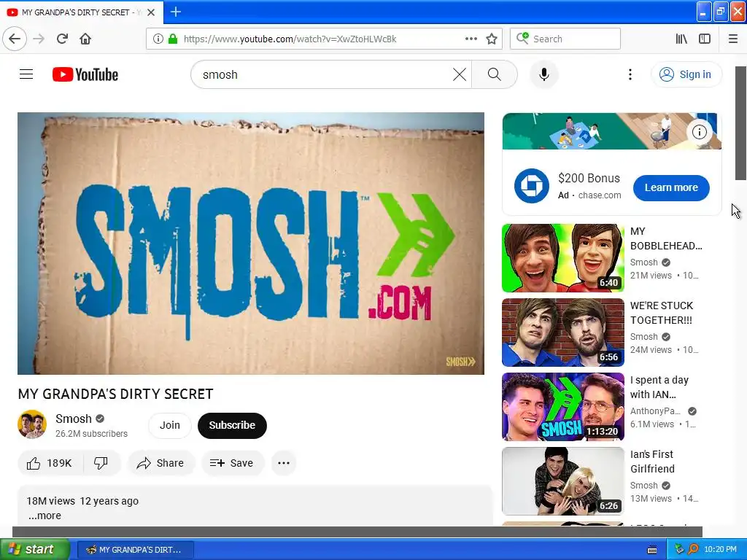The width and height of the screenshot is (747, 560).
Task: Go back with the browser back arrow
Action: click(x=15, y=39)
